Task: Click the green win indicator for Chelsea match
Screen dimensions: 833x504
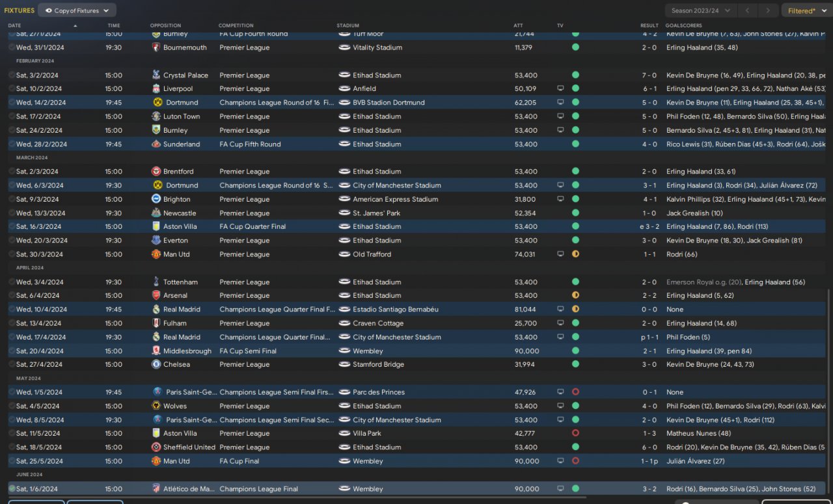Action: [x=575, y=364]
